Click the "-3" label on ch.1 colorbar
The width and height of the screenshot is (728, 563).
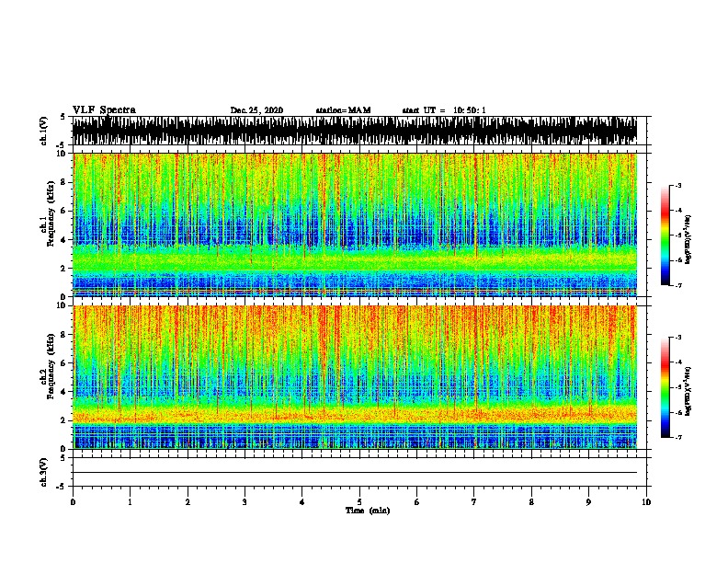coord(677,185)
